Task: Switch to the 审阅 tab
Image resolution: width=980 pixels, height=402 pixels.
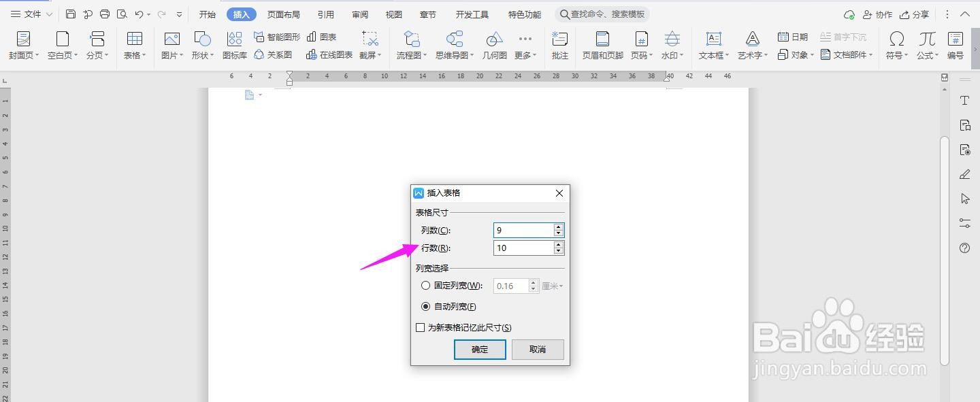Action: [x=360, y=14]
